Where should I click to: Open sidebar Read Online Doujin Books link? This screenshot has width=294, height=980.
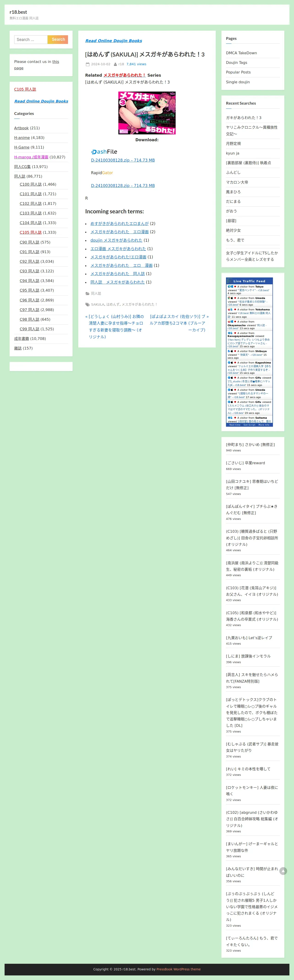tap(41, 101)
